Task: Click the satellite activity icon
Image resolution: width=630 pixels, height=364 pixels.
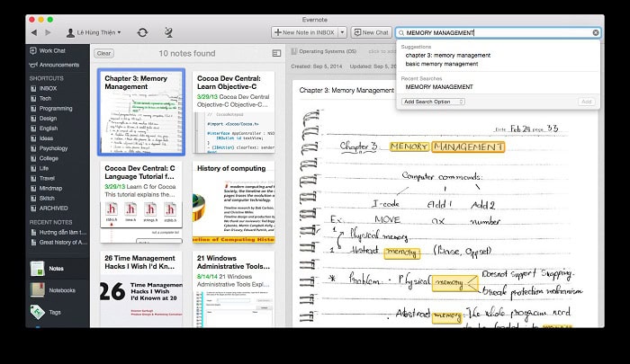Action: (168, 32)
